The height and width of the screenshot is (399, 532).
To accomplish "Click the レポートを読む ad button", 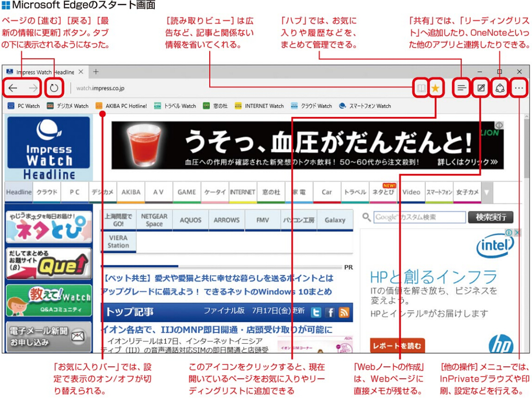I will tap(397, 346).
